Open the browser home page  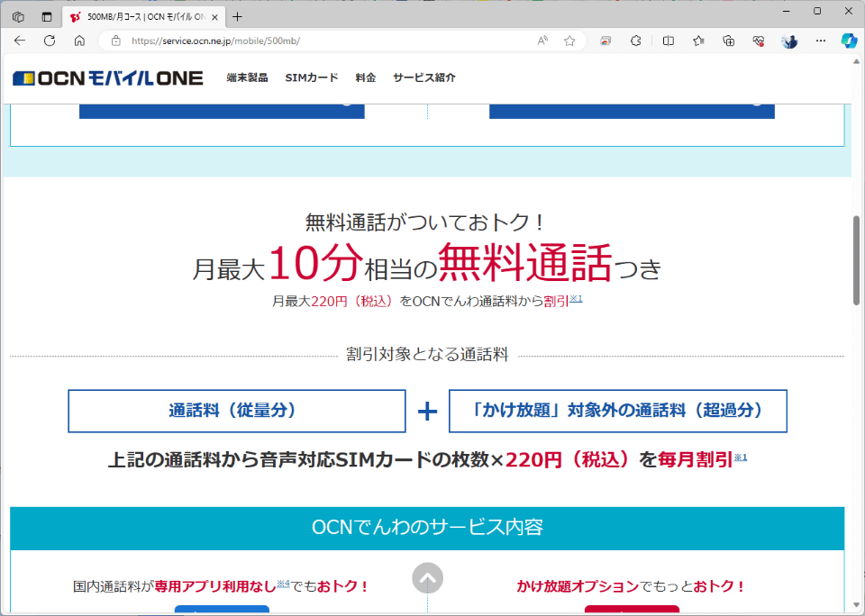(x=79, y=41)
